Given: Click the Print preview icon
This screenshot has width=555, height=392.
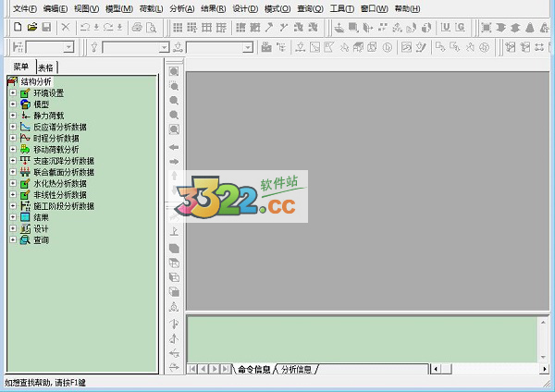Looking at the screenshot, I should (x=151, y=27).
